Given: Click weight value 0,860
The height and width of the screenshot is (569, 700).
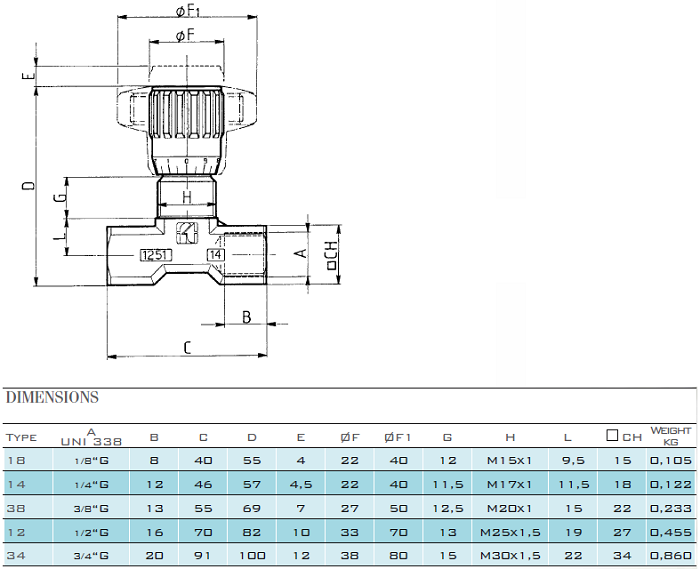Looking at the screenshot, I should (671, 556).
